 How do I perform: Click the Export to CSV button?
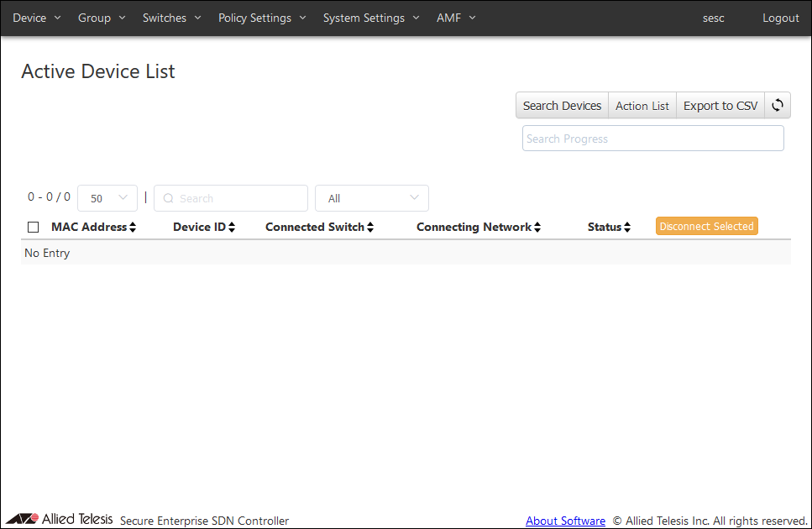[720, 106]
